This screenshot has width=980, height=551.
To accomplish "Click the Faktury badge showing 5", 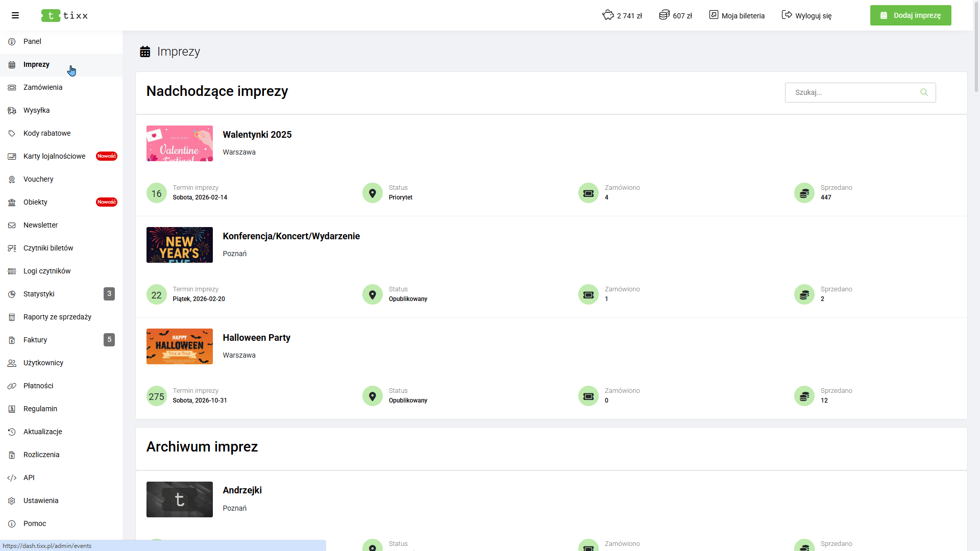I will coord(109,340).
